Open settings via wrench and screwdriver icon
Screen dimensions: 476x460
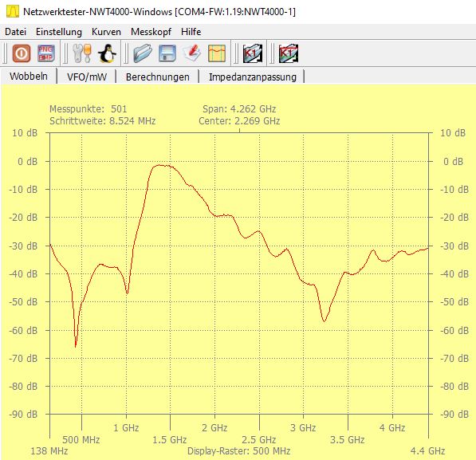pos(82,53)
